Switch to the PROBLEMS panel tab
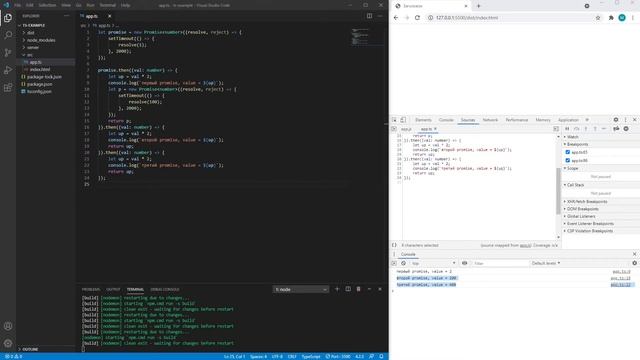This screenshot has height=360, width=640. 91,289
